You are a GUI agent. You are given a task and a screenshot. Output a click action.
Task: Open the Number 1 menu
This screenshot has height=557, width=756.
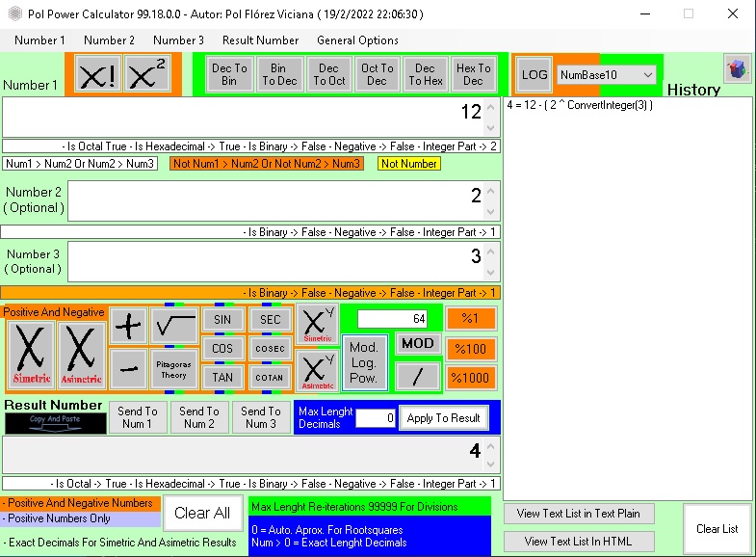tap(39, 40)
